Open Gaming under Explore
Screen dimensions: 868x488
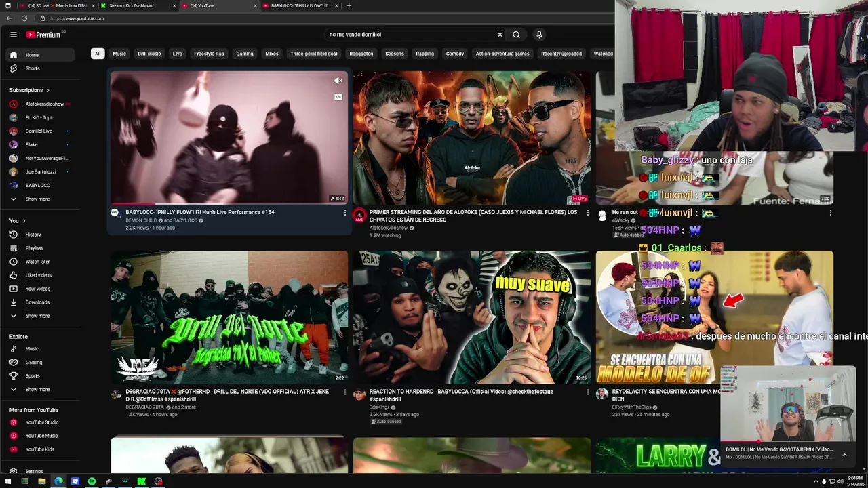(x=40, y=363)
